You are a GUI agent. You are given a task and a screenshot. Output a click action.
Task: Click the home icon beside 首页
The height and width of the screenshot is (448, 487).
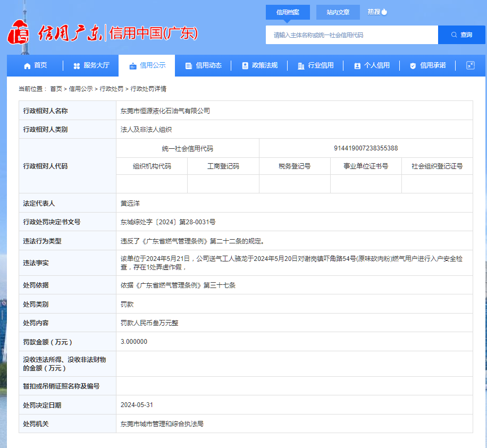click(x=27, y=66)
